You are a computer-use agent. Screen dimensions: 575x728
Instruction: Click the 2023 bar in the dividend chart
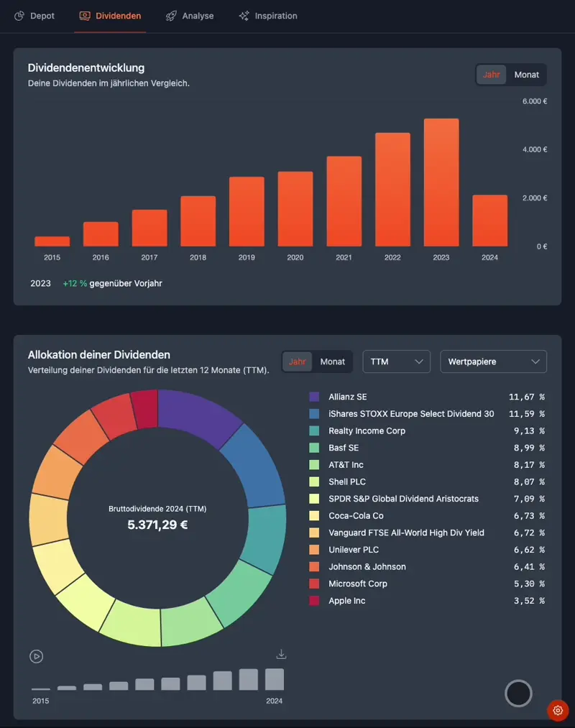pos(441,183)
